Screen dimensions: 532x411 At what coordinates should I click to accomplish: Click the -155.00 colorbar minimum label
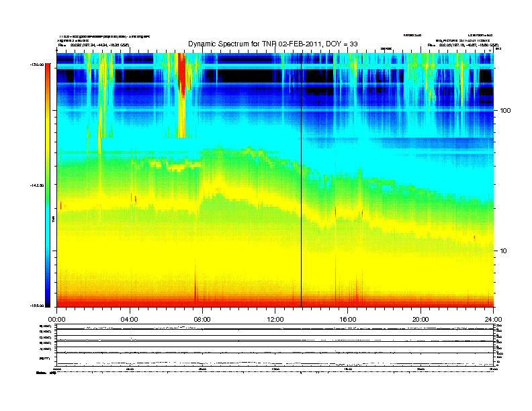pos(38,306)
